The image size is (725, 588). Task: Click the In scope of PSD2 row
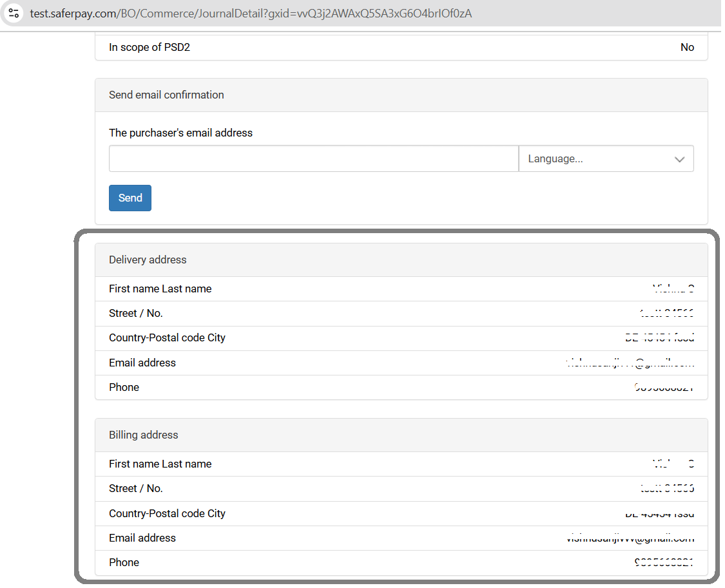[401, 47]
